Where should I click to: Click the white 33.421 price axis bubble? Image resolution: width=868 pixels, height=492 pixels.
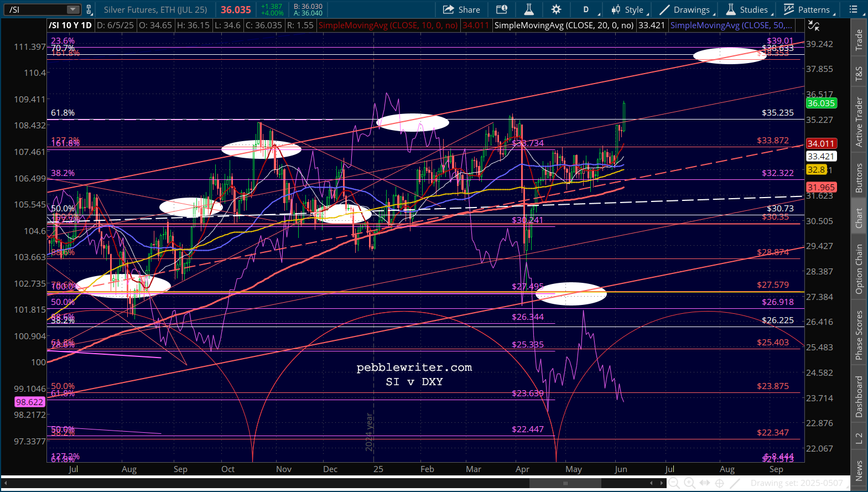(x=821, y=157)
